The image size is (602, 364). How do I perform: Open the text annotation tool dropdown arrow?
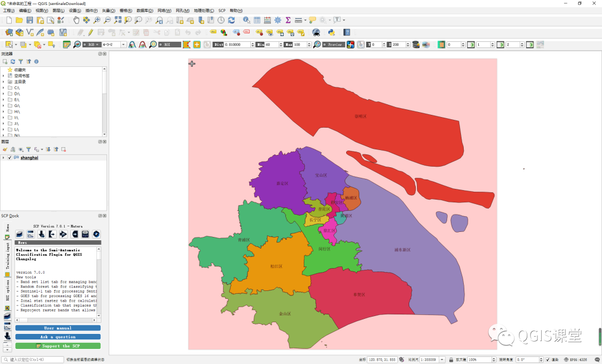pyautogui.click(x=343, y=20)
